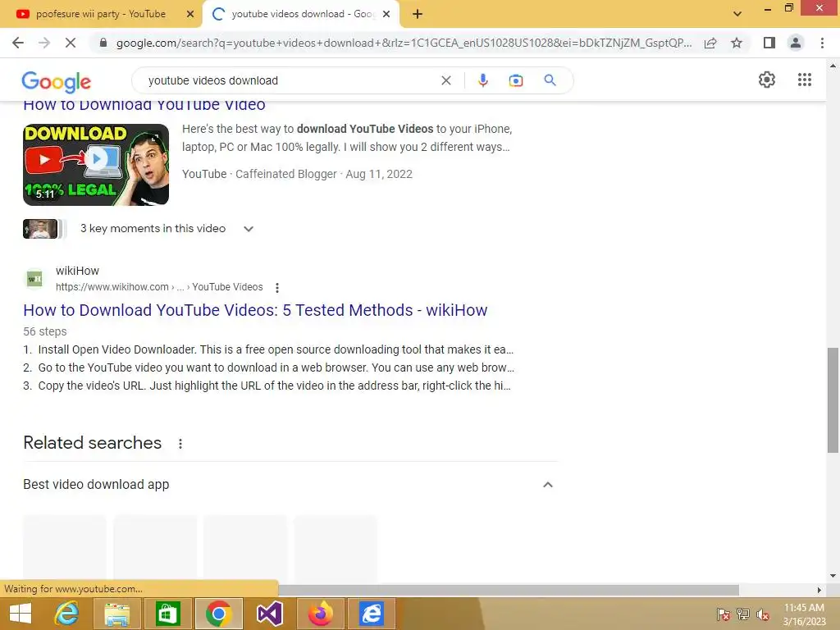Close the youtube videos download tab

[x=386, y=14]
